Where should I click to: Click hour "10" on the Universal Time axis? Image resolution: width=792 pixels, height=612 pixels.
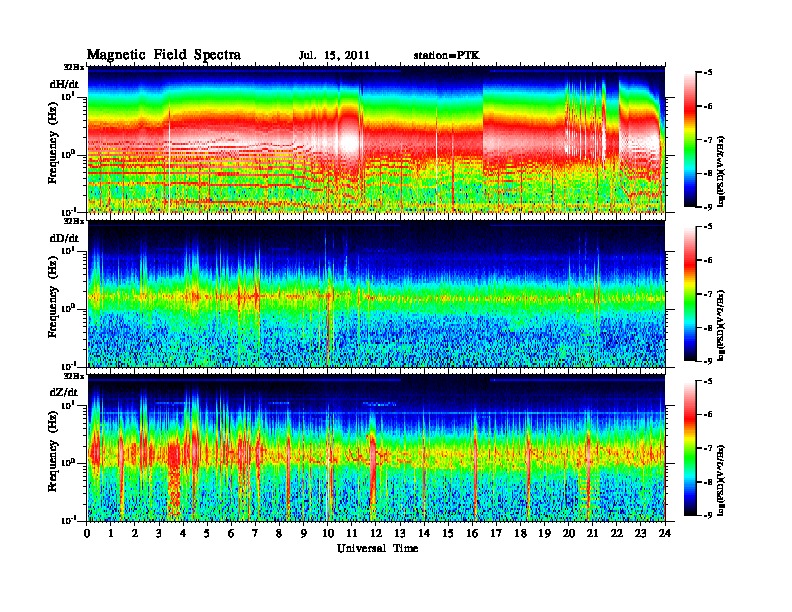[x=328, y=533]
